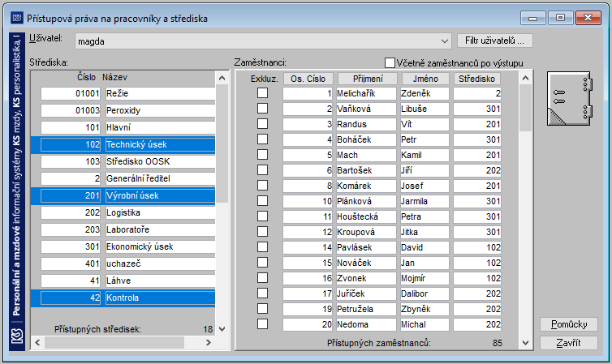Click číslo field 01001
This screenshot has height=364, width=612.
point(71,93)
